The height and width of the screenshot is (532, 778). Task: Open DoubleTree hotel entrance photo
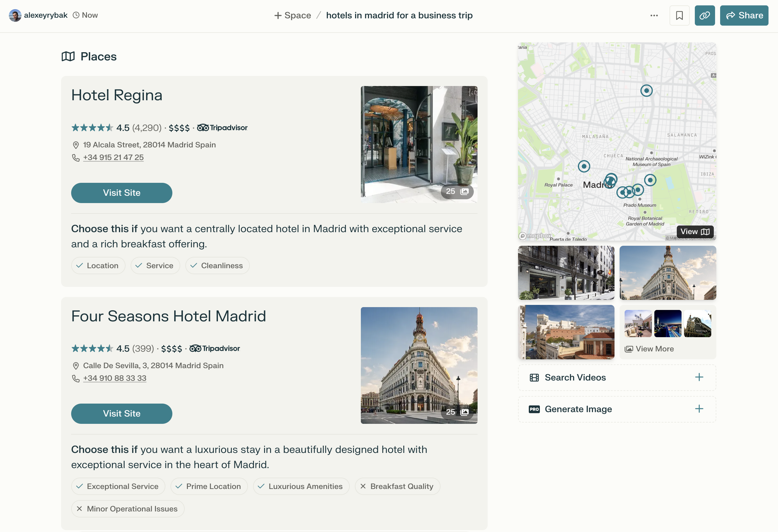point(566,273)
